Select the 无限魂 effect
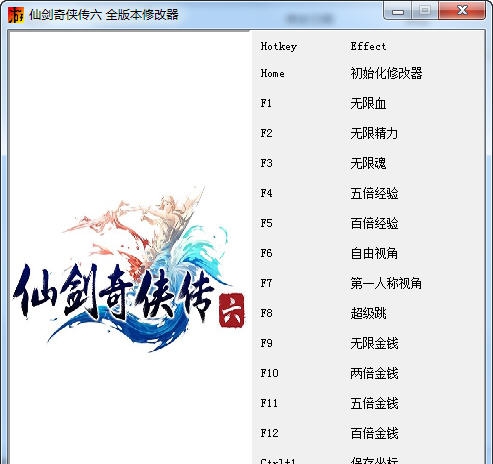This screenshot has height=464, width=493. pos(368,163)
